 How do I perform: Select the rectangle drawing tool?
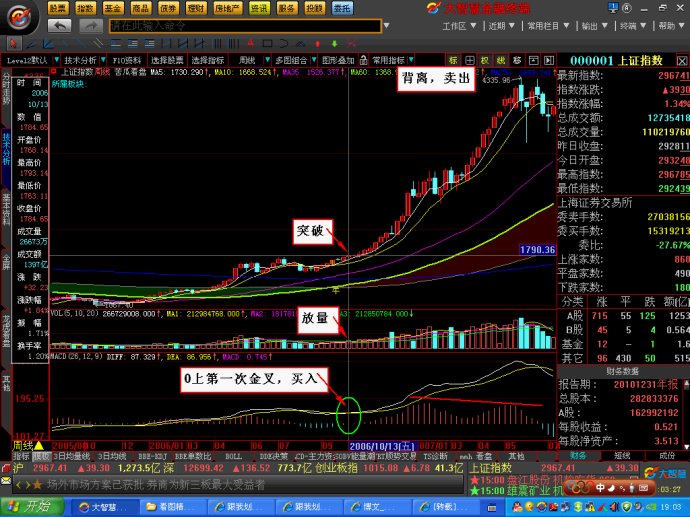click(x=267, y=44)
